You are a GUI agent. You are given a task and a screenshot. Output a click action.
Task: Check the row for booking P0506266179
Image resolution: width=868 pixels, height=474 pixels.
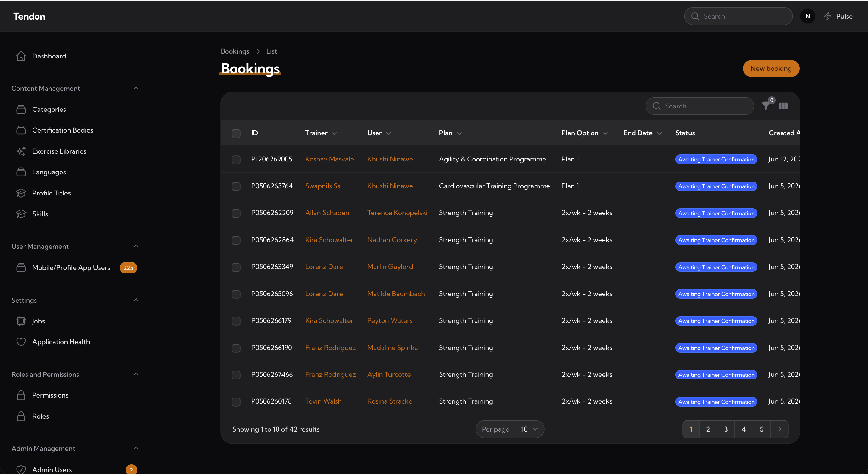click(236, 321)
